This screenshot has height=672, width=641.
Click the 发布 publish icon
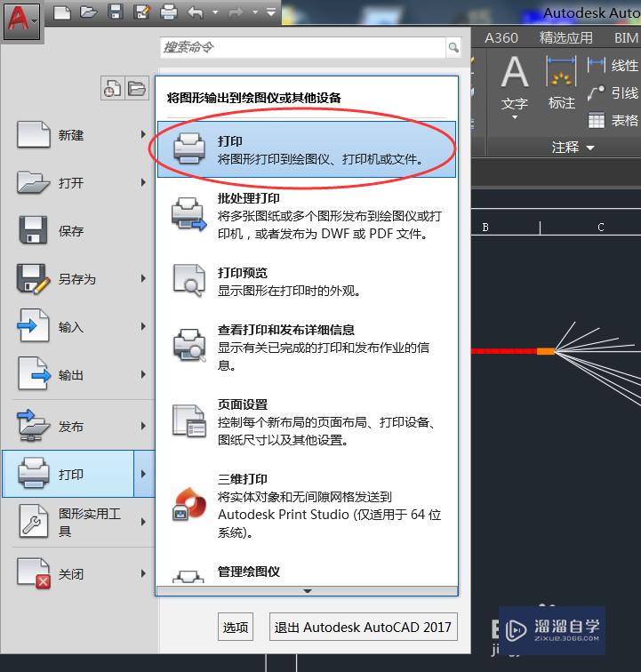click(x=34, y=425)
